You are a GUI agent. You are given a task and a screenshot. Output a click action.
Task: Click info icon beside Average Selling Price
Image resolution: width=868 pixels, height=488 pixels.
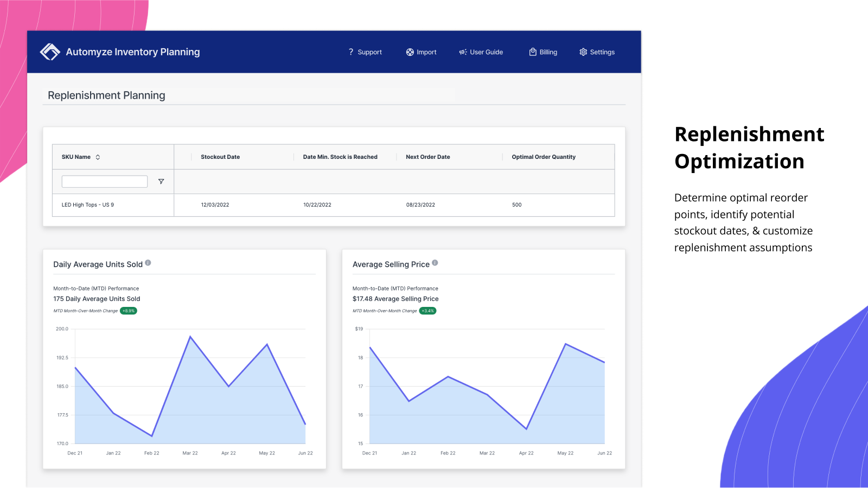pos(435,263)
